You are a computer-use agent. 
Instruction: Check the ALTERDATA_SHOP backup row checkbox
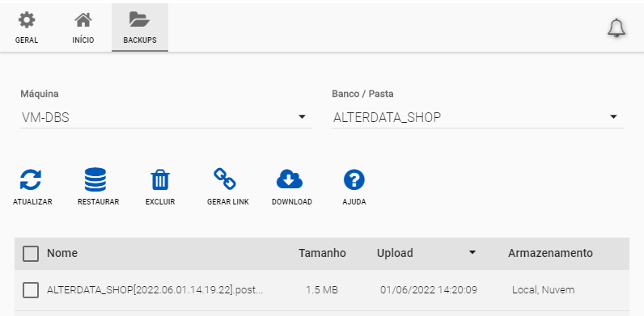(31, 290)
